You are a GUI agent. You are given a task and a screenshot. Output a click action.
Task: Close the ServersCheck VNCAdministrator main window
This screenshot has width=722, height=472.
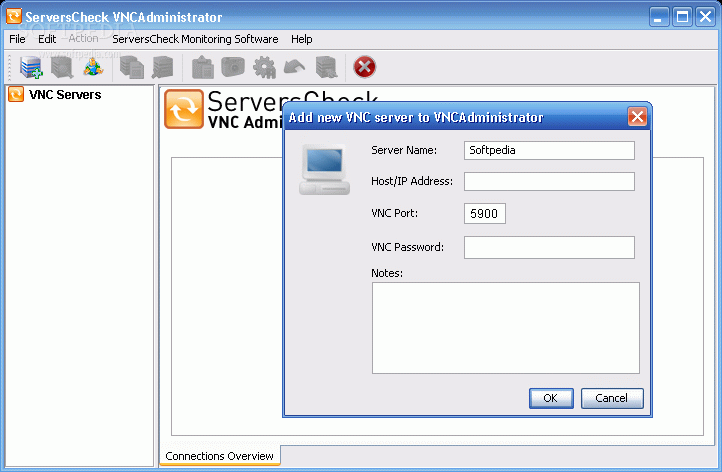(x=705, y=17)
